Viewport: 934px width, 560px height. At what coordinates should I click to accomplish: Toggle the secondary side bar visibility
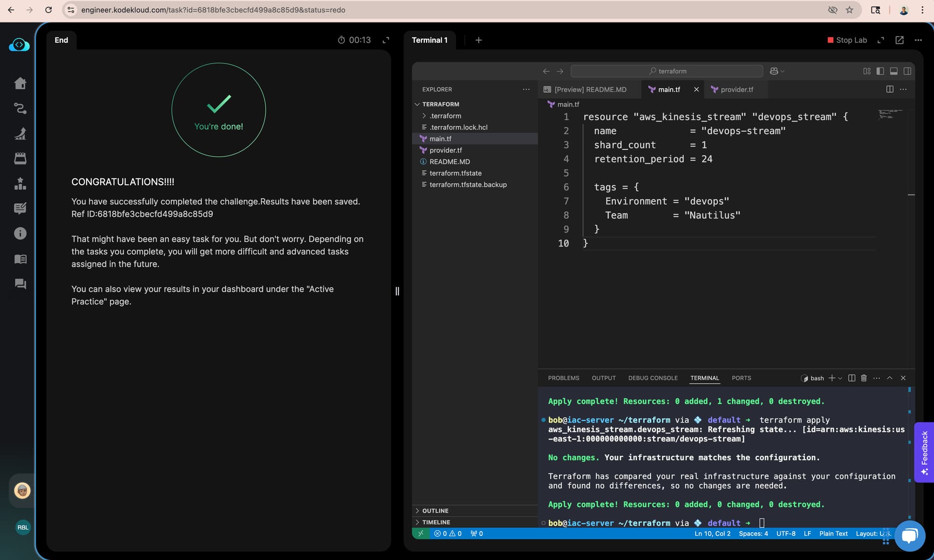(x=907, y=71)
